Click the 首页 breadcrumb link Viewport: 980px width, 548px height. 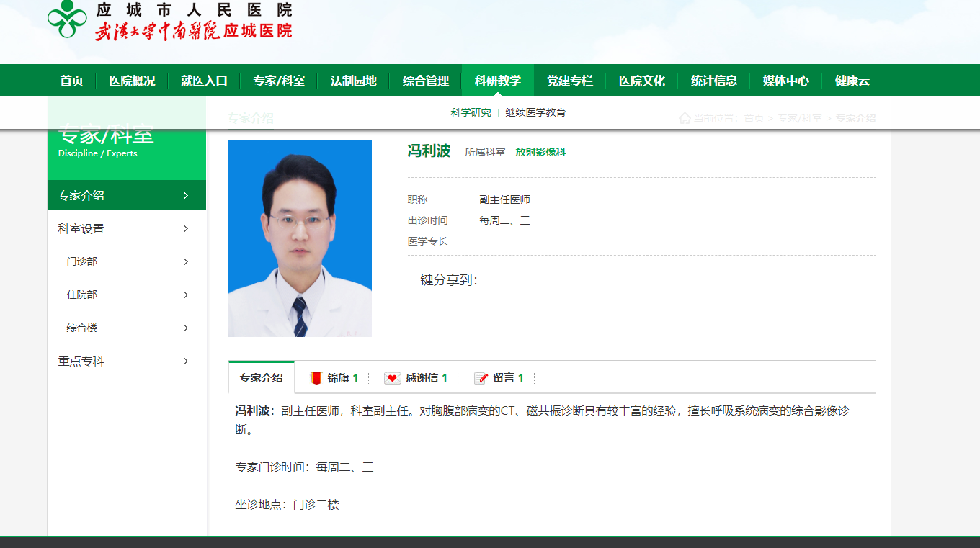tap(754, 118)
